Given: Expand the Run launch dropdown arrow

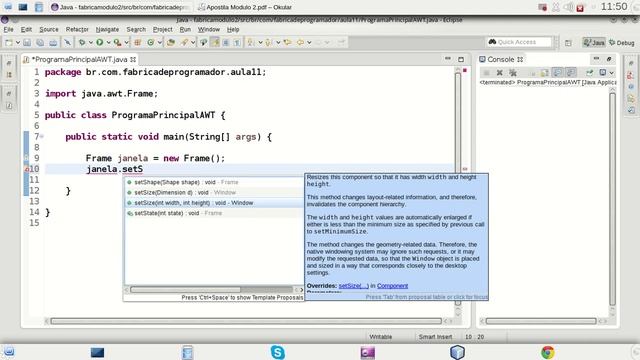Looking at the screenshot, I should coord(109,42).
